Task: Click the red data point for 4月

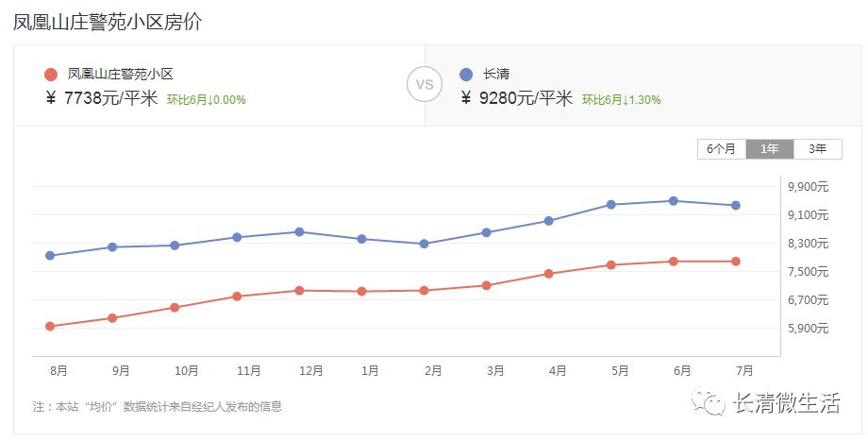Action: 549,274
